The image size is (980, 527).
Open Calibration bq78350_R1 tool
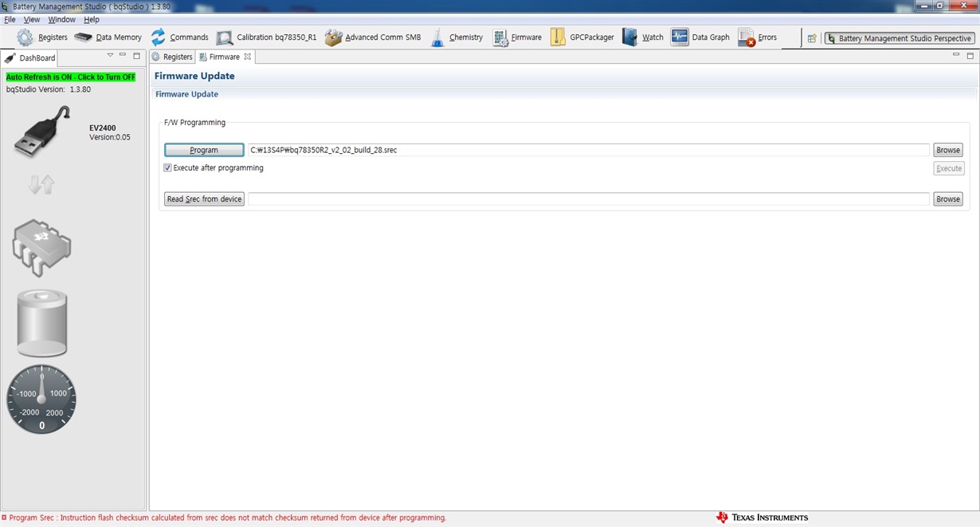click(266, 37)
